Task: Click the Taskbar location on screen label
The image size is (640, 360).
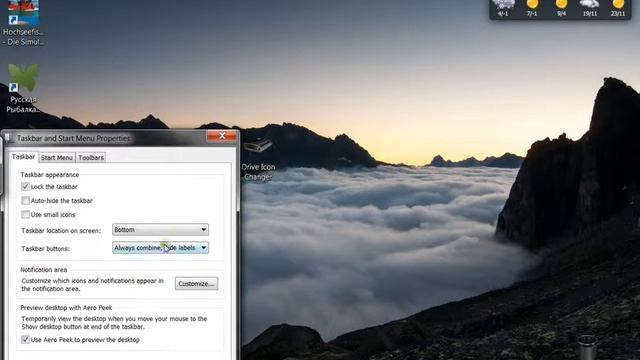Action: point(61,231)
